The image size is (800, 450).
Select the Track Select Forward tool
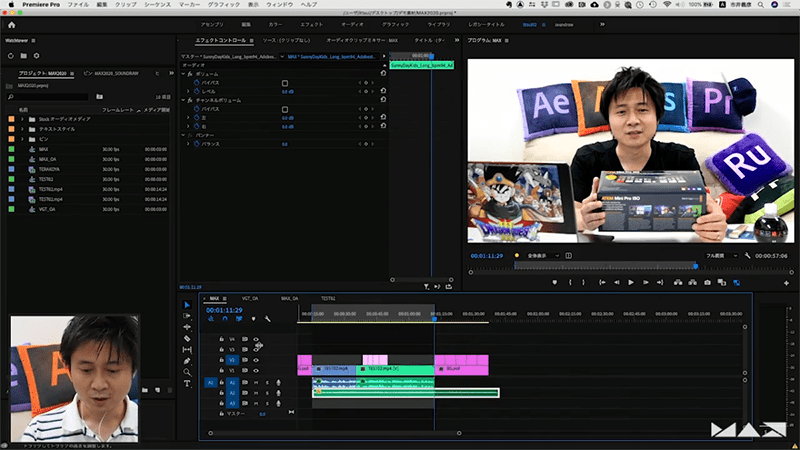point(187,316)
